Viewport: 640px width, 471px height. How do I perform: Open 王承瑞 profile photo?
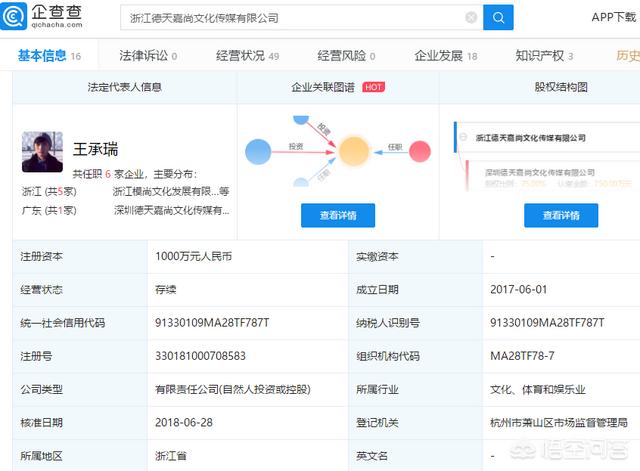pyautogui.click(x=42, y=151)
